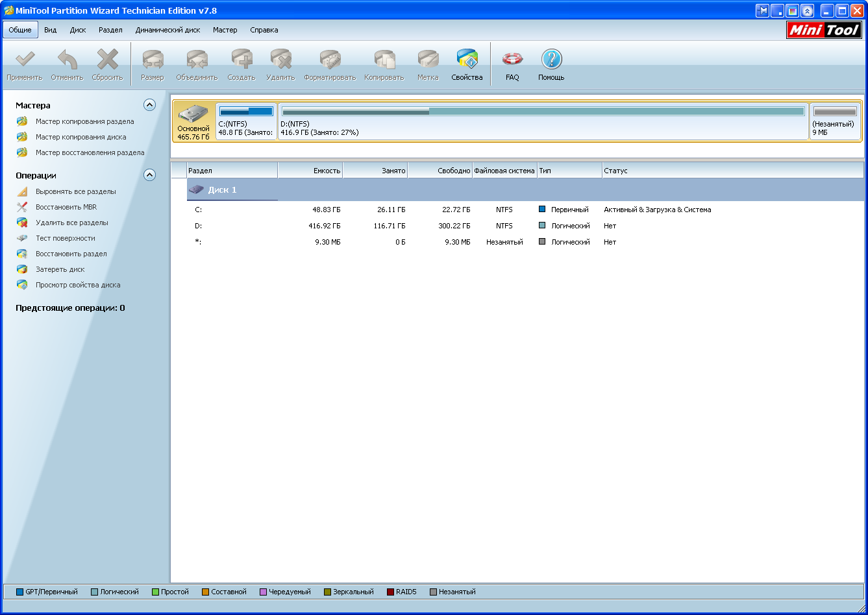The width and height of the screenshot is (868, 615).
Task: Click the GPT/Первичный legend swatch
Action: click(x=19, y=592)
